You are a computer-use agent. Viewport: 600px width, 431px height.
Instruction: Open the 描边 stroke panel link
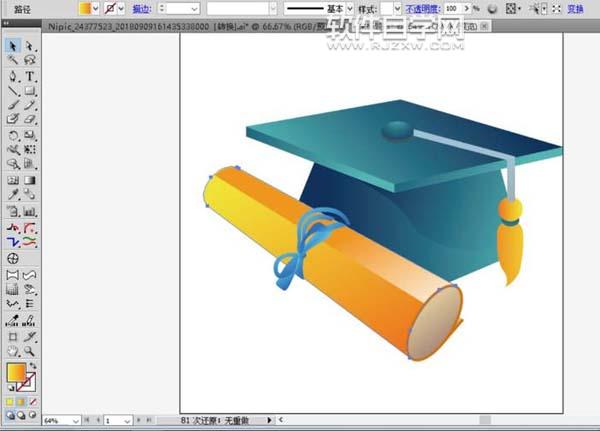[141, 8]
